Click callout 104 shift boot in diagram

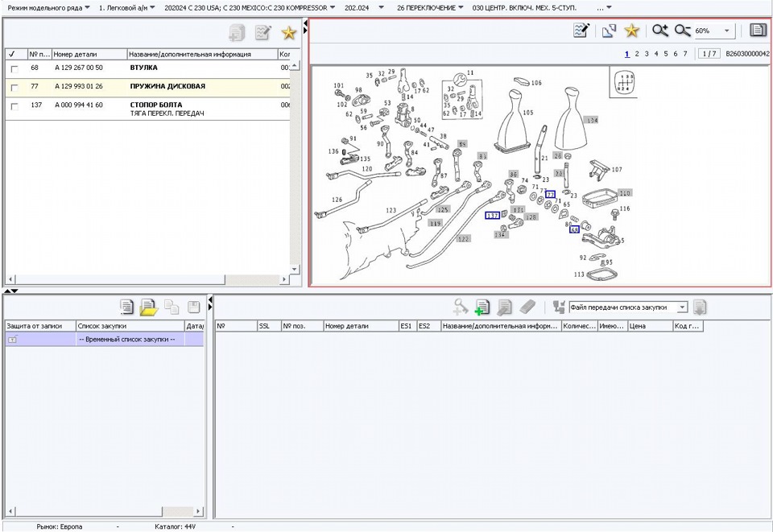coord(590,120)
